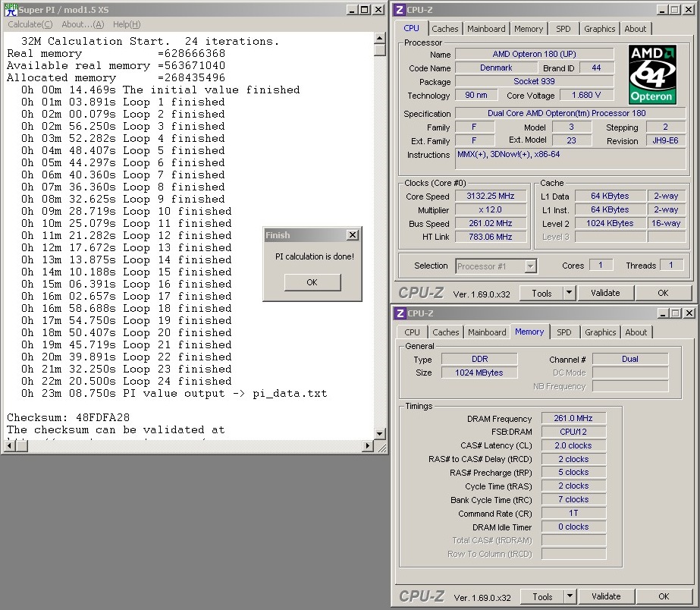Image resolution: width=700 pixels, height=610 pixels.
Task: Minimize the Super PI window
Action: (352, 9)
